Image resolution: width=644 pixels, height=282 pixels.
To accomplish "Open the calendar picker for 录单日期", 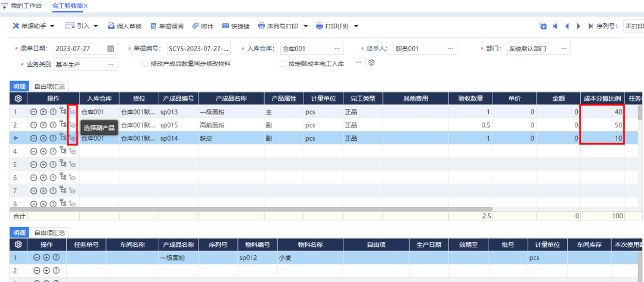I will (x=110, y=48).
